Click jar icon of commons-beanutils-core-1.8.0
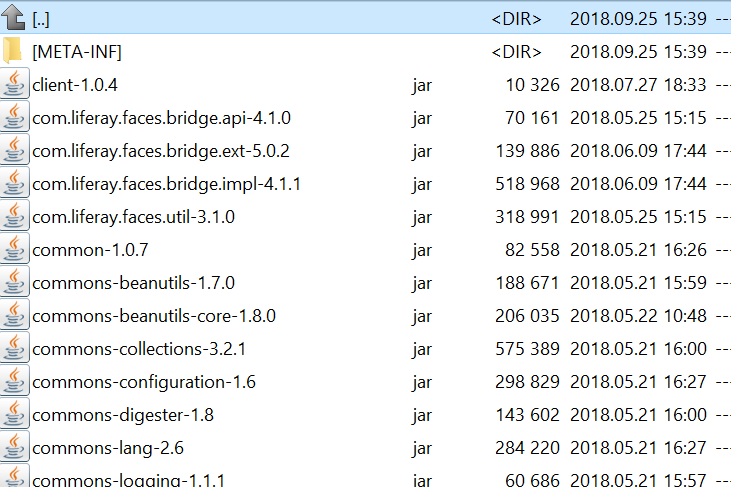Image resolution: width=740 pixels, height=497 pixels. coord(14,315)
